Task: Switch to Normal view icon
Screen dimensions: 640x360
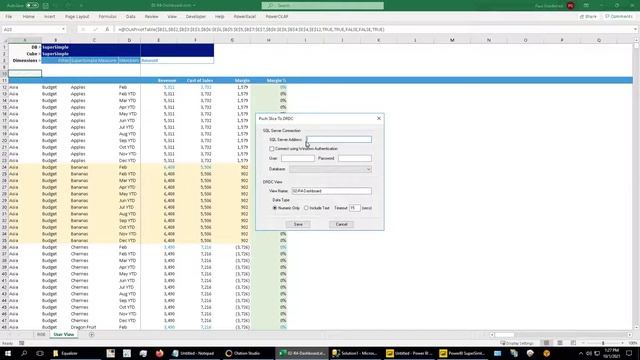Action: tap(546, 343)
